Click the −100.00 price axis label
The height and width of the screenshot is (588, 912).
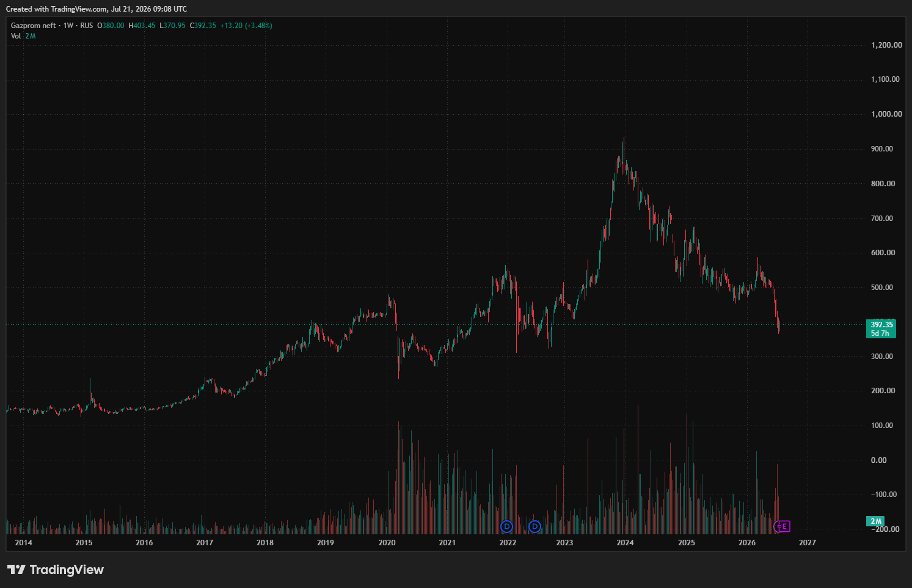pyautogui.click(x=884, y=495)
